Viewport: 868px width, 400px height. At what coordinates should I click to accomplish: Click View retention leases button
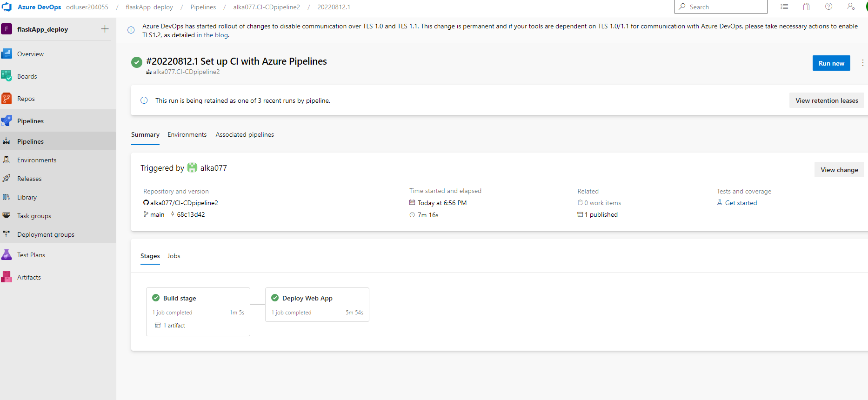827,100
